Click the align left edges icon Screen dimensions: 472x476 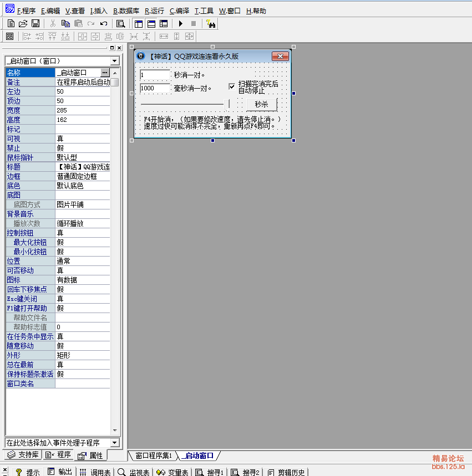(x=27, y=37)
